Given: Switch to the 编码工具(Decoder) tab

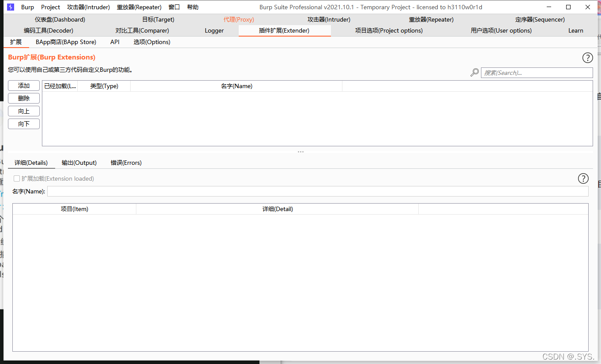Looking at the screenshot, I should tap(49, 30).
